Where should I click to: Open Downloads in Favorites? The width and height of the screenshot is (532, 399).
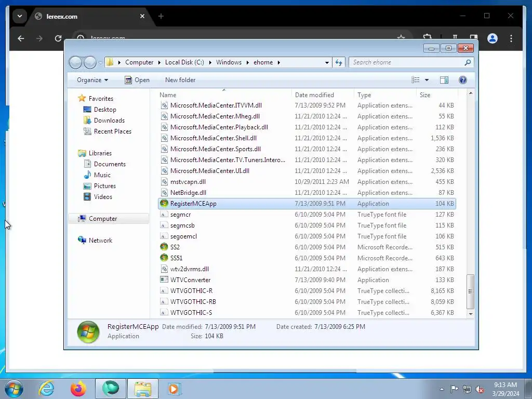click(x=109, y=121)
